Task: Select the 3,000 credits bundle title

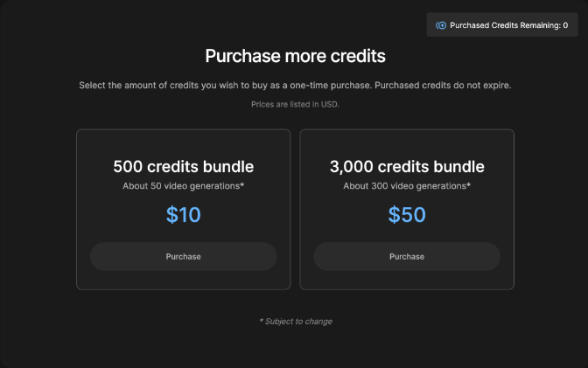Action: coord(407,166)
